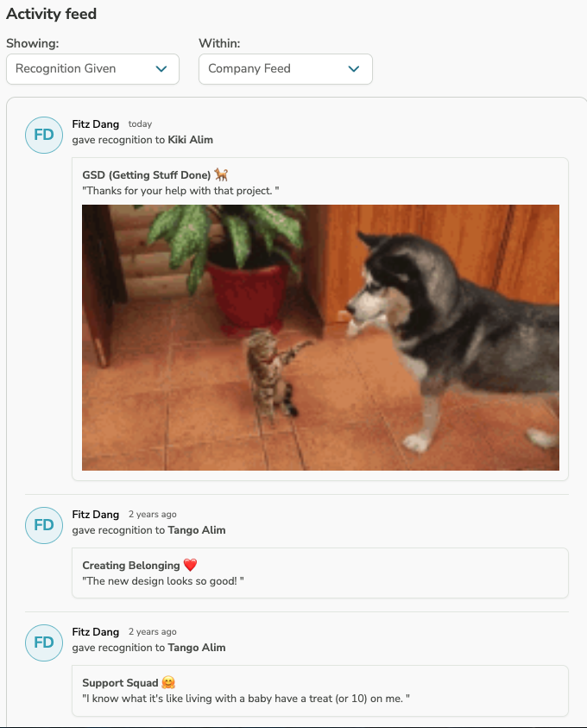587x728 pixels.
Task: Click the chevron arrow in the Showing selector
Action: pos(161,69)
